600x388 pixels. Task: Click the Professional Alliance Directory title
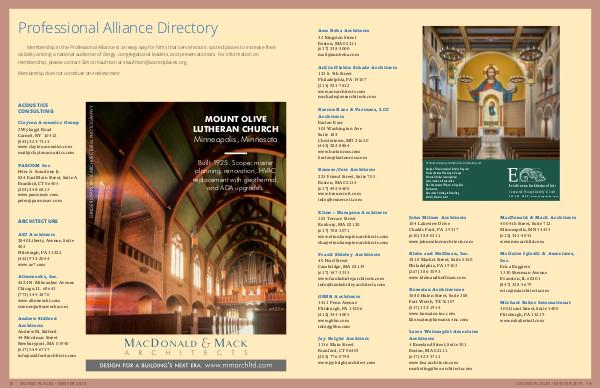(x=118, y=28)
